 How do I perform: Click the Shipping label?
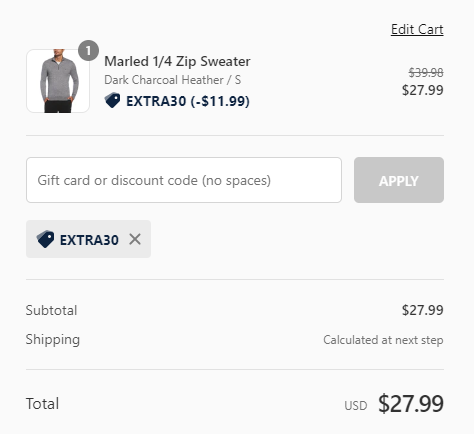53,340
